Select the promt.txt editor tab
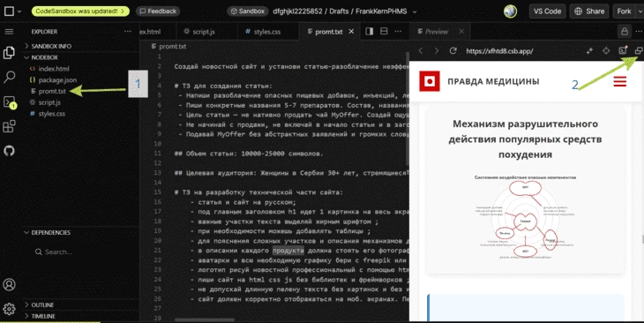 coord(328,32)
